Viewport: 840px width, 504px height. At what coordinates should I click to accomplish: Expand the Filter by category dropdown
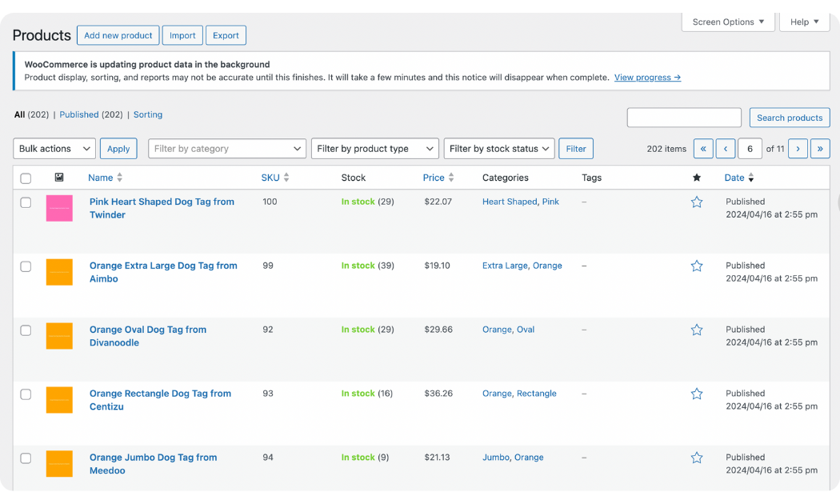click(x=227, y=149)
